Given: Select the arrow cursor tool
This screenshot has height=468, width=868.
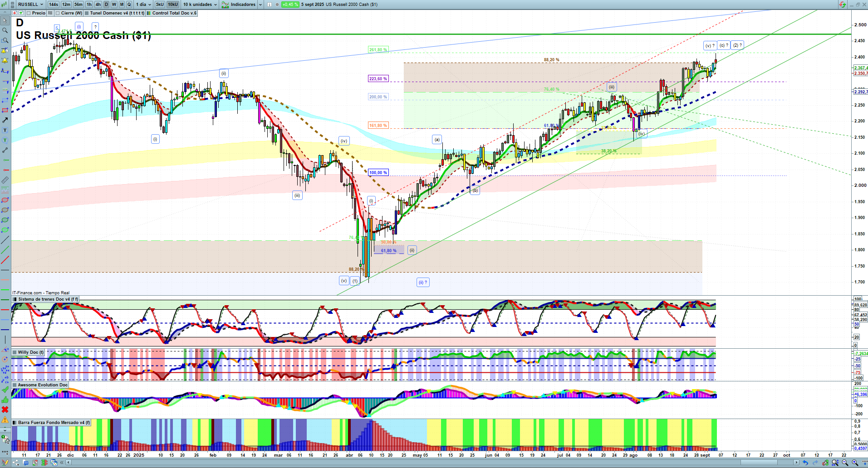Looking at the screenshot, I should point(5,20).
